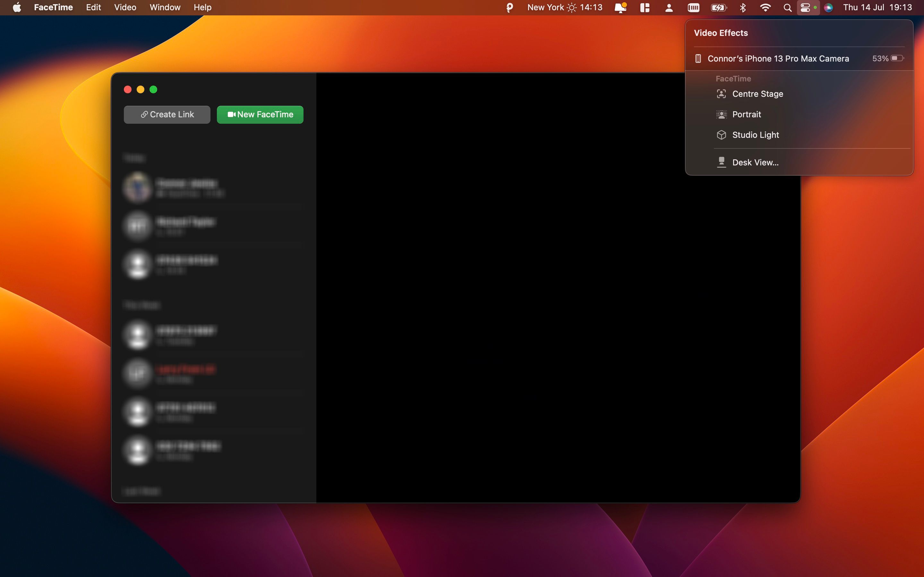This screenshot has height=577, width=924.
Task: Open Spotlight search magnifier icon
Action: tap(787, 7)
